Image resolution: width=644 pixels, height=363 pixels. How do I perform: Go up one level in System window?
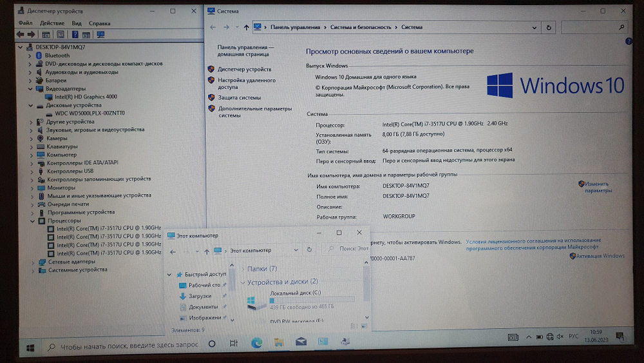coord(246,27)
